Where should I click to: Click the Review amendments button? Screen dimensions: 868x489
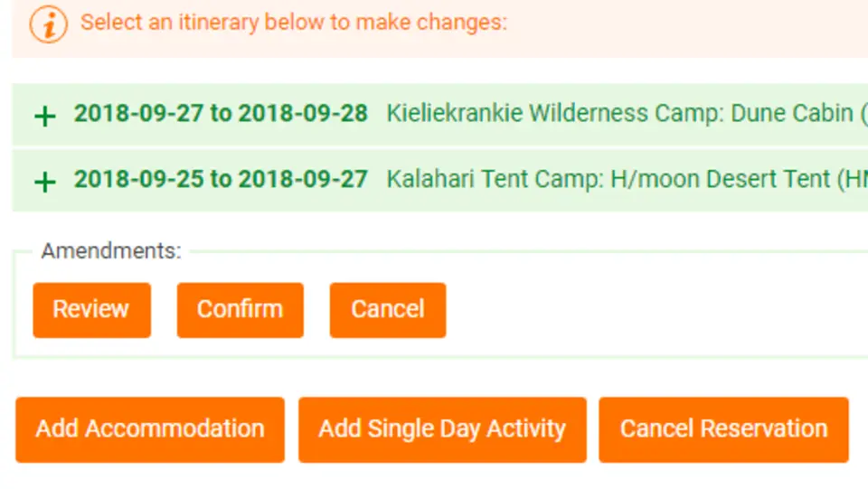pos(92,310)
